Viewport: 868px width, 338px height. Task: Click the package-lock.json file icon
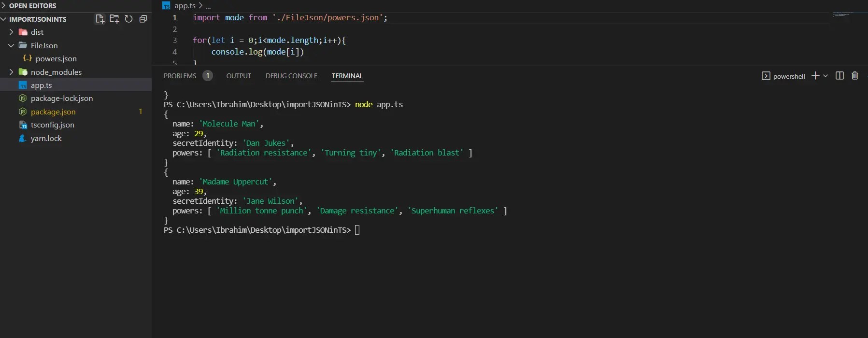pos(23,98)
